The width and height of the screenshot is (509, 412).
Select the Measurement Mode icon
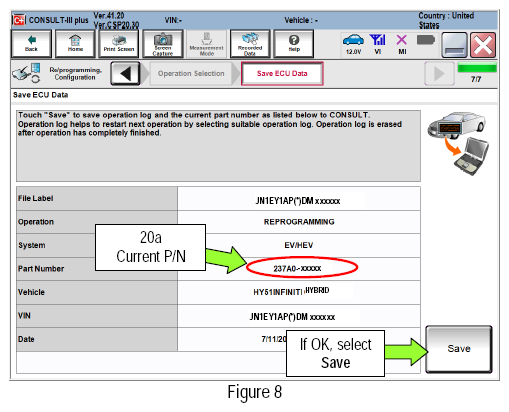click(x=206, y=44)
